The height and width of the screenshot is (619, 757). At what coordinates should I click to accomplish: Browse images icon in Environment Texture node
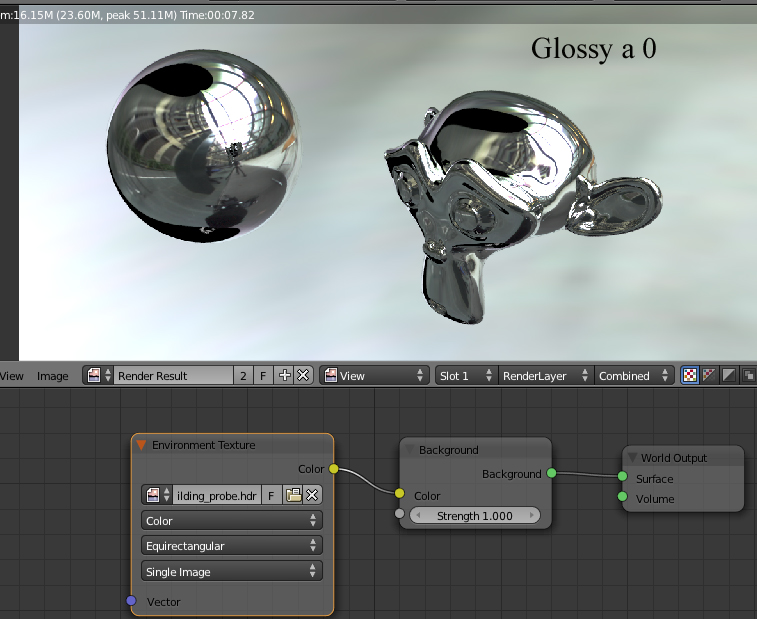(x=157, y=495)
